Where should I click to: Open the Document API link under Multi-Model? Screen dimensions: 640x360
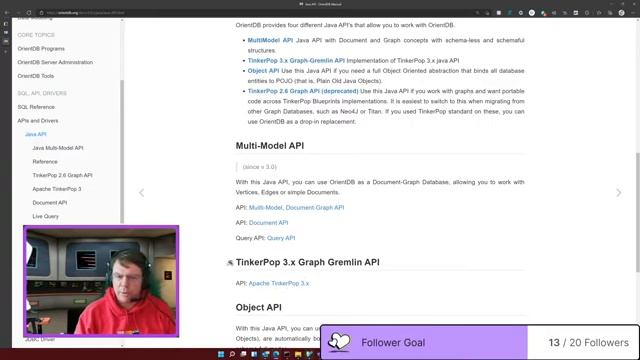click(x=268, y=222)
